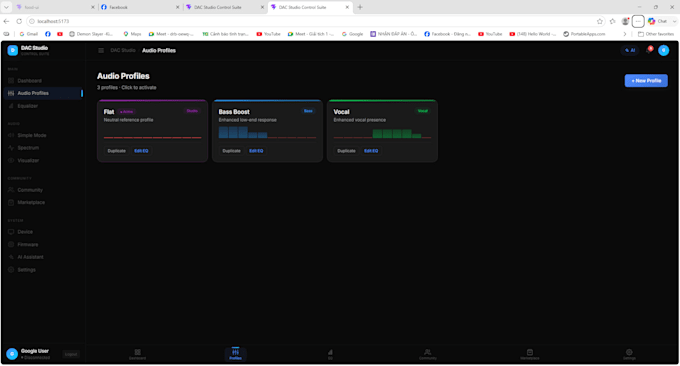Image resolution: width=680 pixels, height=366 pixels.
Task: Open the browser profile icon
Action: pos(625,21)
